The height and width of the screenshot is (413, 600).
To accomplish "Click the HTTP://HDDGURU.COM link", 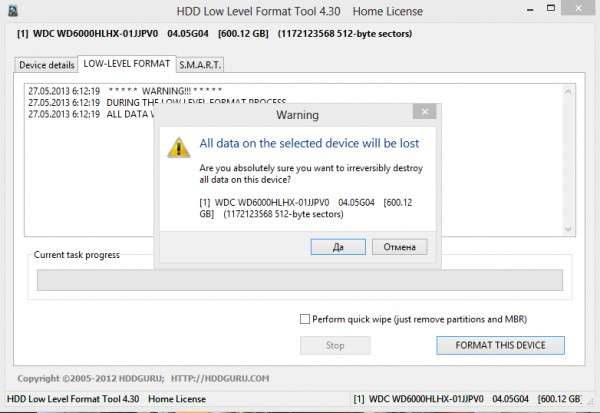I will (220, 379).
